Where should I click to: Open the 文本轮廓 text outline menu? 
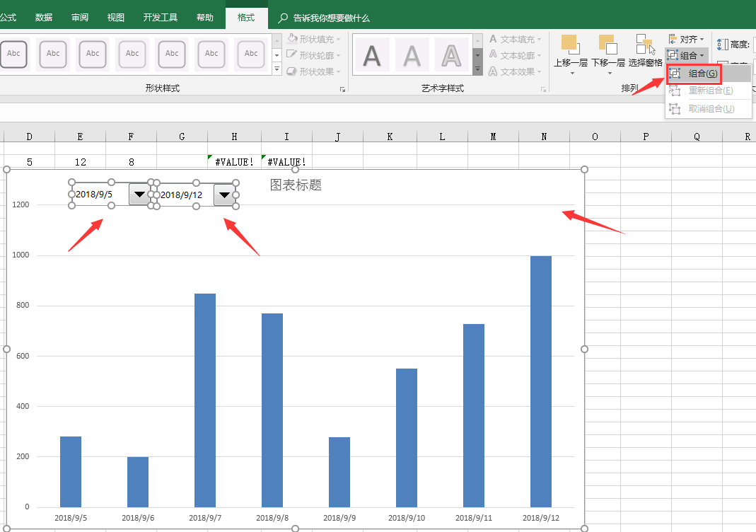(515, 55)
